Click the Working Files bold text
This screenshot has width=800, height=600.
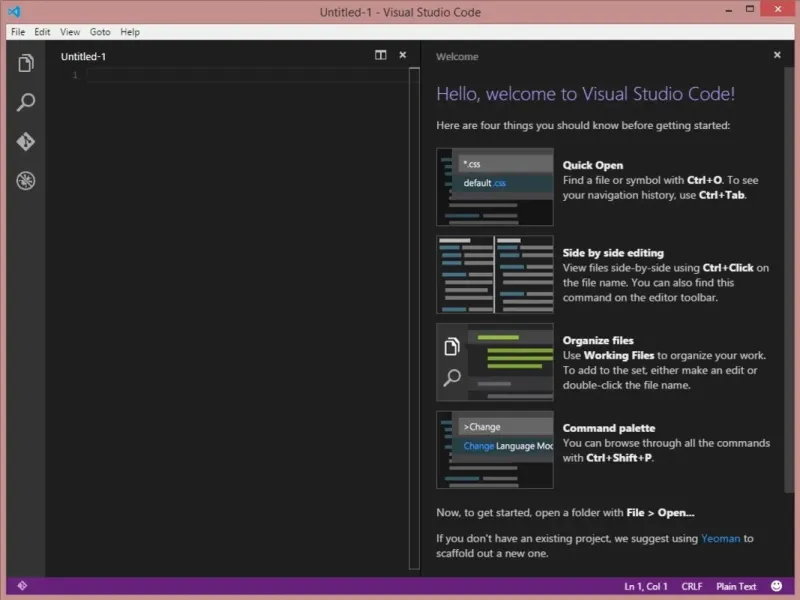pyautogui.click(x=619, y=356)
